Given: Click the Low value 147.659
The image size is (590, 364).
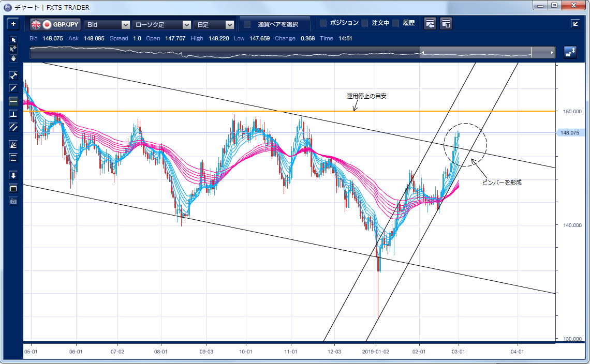Looking at the screenshot, I should (x=260, y=38).
